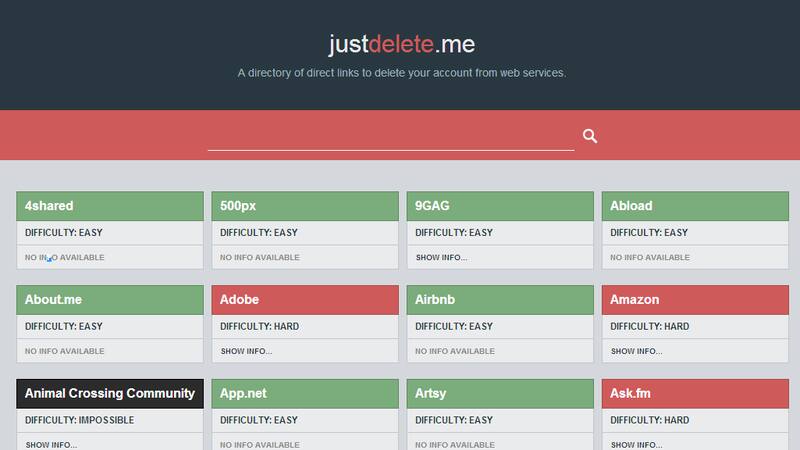Expand Show Info under Animal Crossing Community
The width and height of the screenshot is (800, 450).
click(51, 444)
